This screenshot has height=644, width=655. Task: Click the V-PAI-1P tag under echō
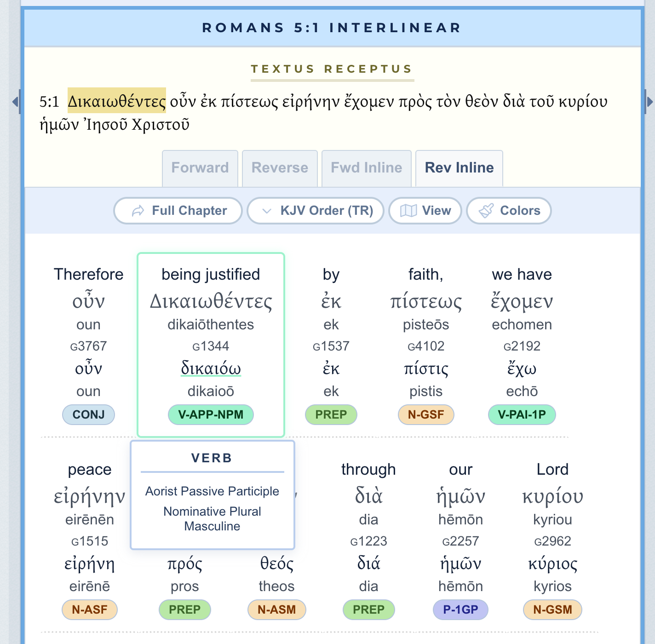(x=522, y=414)
